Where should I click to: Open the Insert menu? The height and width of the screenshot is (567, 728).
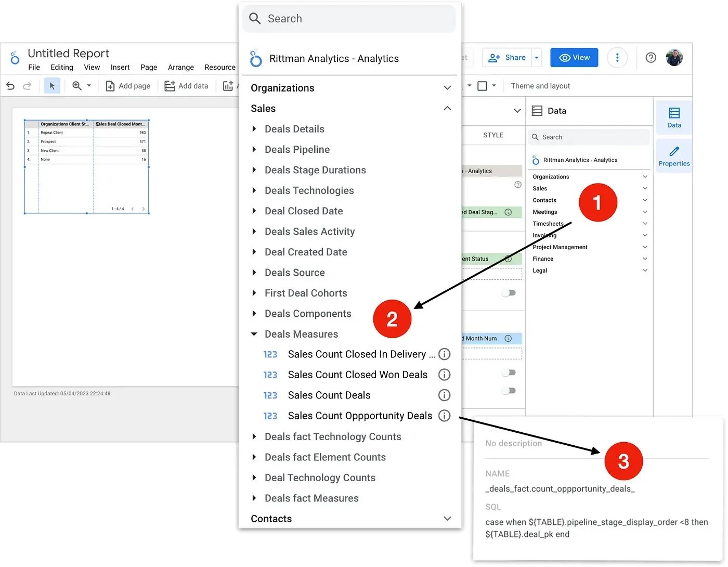tap(120, 67)
